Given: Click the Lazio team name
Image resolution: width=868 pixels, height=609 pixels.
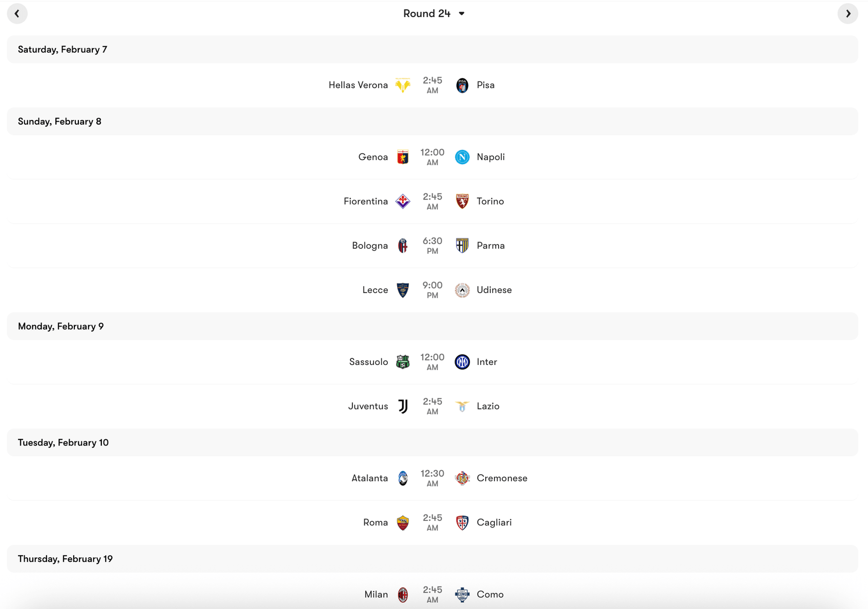Looking at the screenshot, I should click(488, 405).
